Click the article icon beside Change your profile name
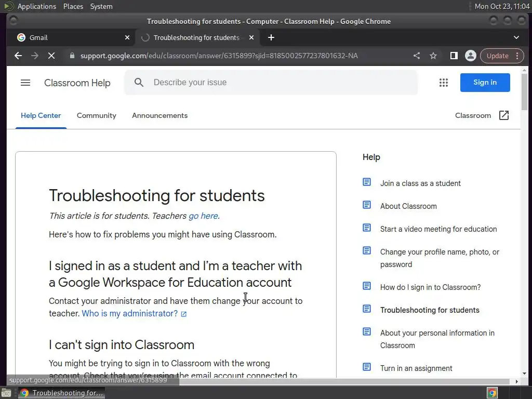Viewport: 532px width, 399px height. 367,251
